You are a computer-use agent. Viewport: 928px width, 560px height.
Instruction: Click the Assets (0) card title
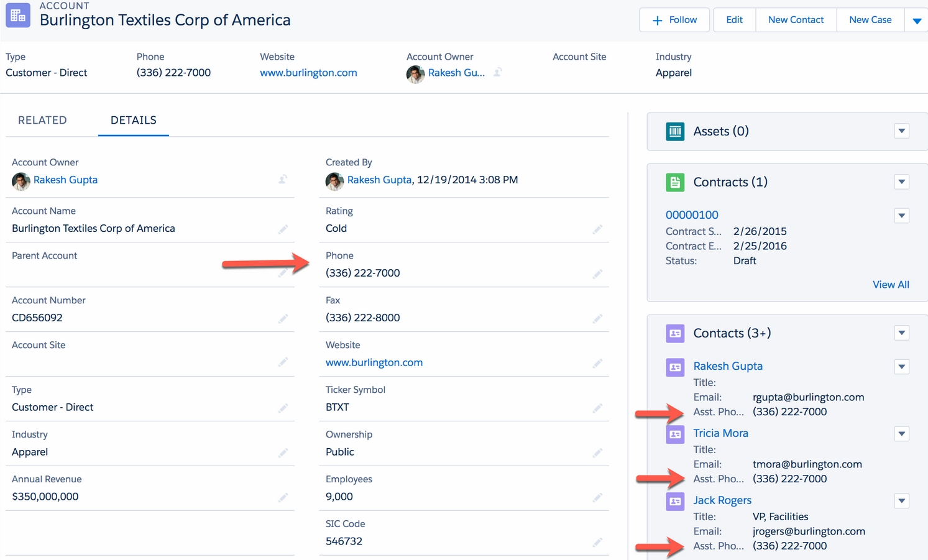tap(721, 131)
